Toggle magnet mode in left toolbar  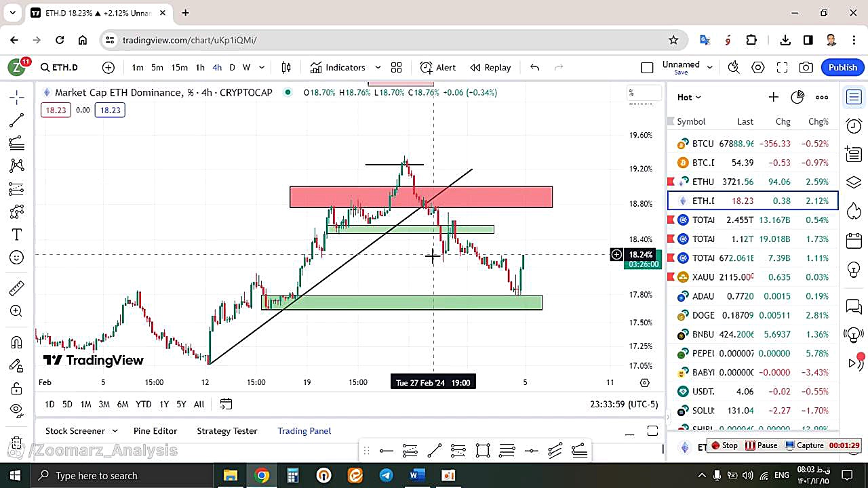[17, 342]
